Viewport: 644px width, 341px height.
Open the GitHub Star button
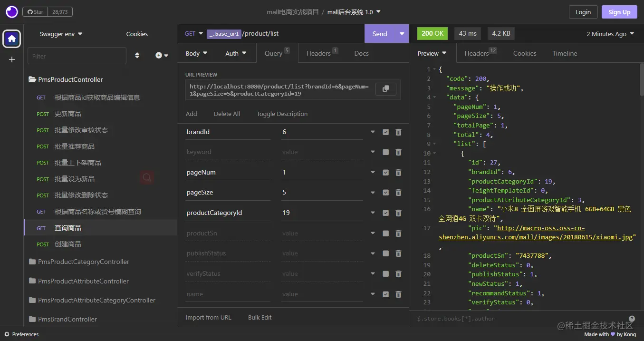click(x=35, y=12)
